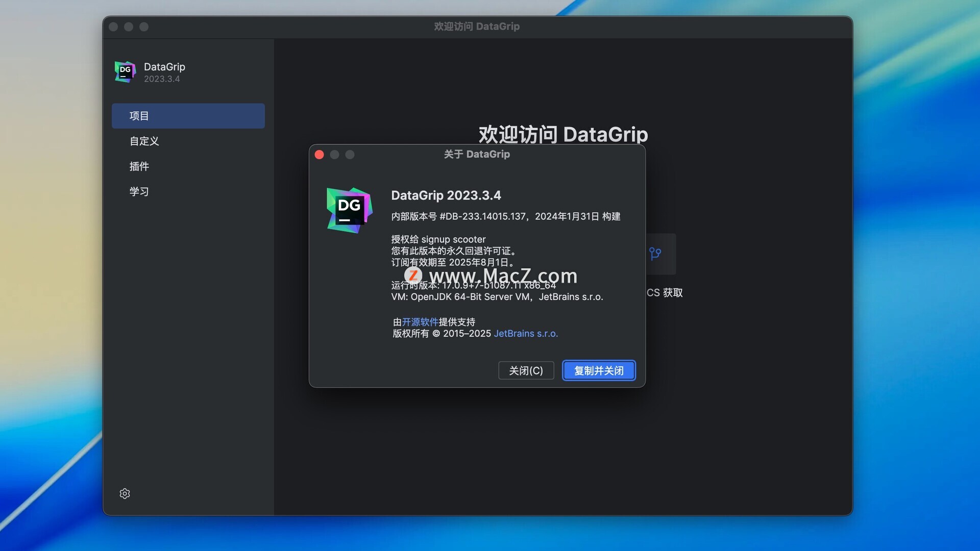Open the settings gear in the welcome sidebar
The image size is (980, 551).
(x=125, y=493)
